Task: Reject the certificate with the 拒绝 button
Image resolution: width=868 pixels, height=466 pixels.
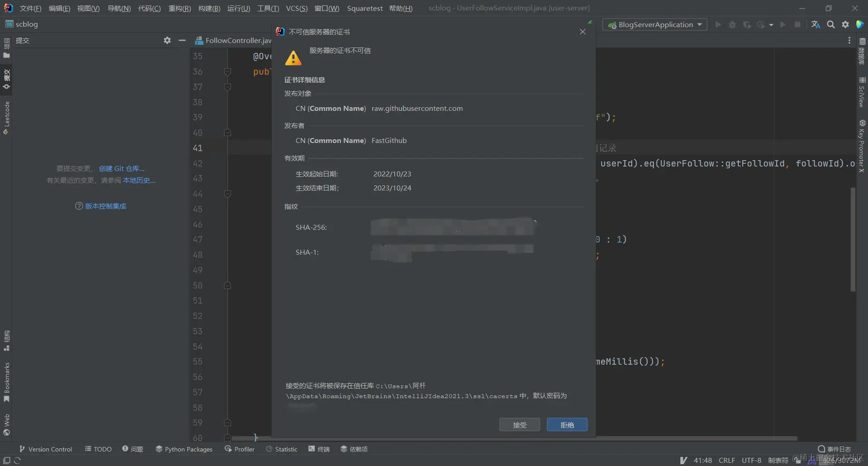Action: tap(567, 425)
